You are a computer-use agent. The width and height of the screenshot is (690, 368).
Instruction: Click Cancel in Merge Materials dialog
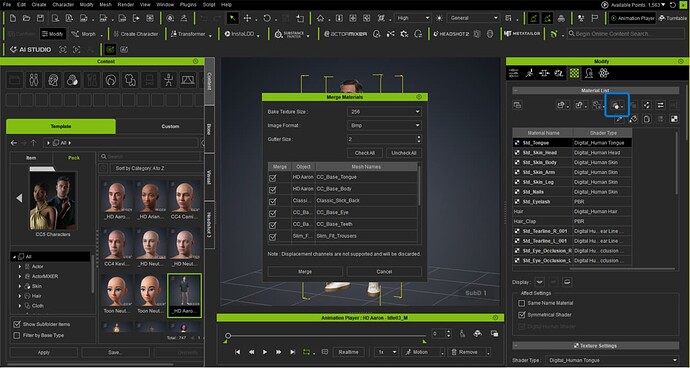click(x=384, y=272)
